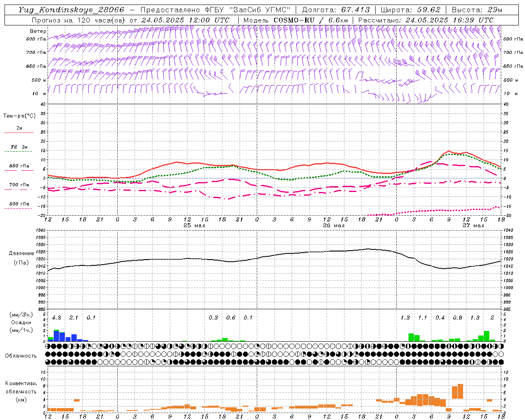Click the 'Долгота: 67.413' header value
The height and width of the screenshot is (420, 525).
tap(336, 10)
